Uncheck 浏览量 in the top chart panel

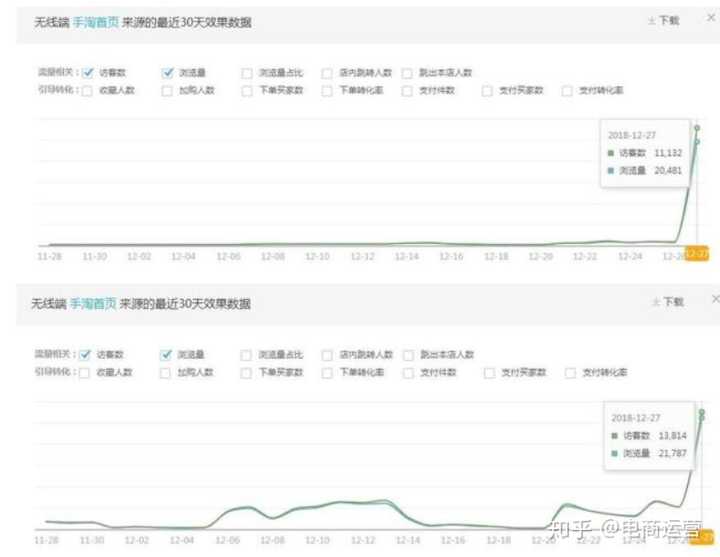(168, 73)
